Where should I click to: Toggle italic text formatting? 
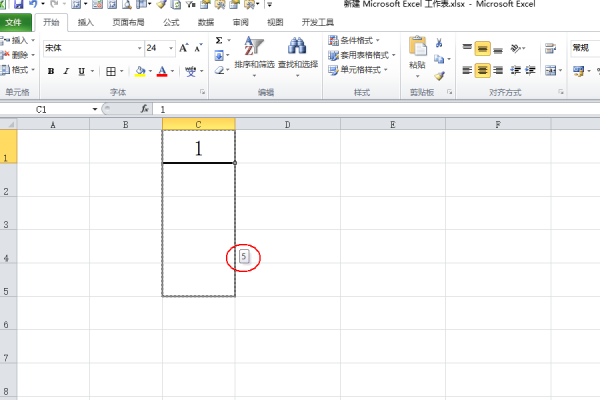point(66,71)
